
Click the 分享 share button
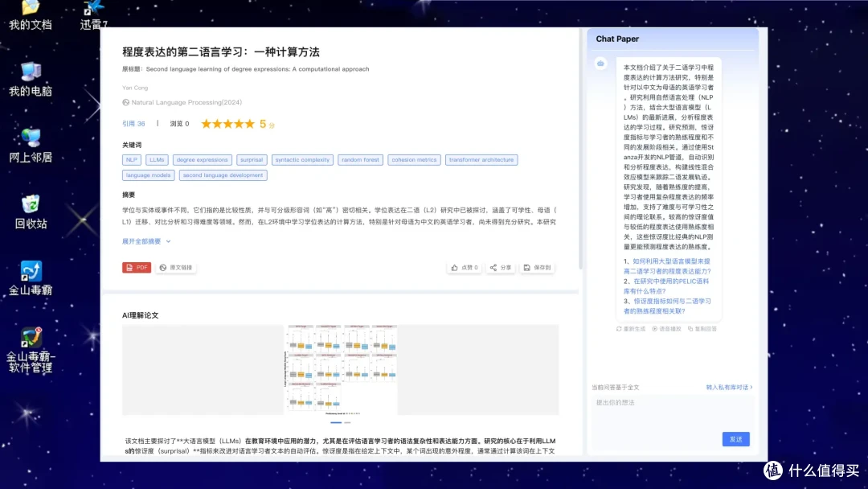tap(501, 268)
